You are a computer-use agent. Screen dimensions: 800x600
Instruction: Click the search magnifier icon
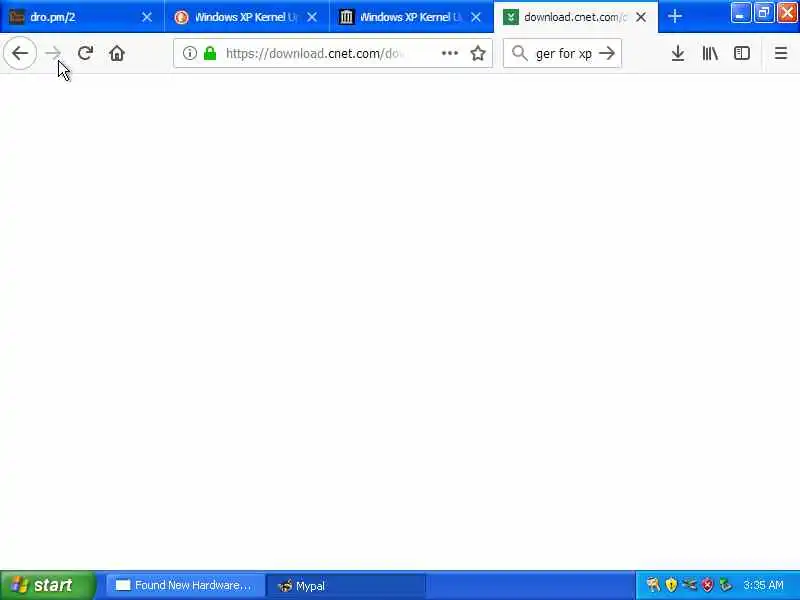[519, 53]
